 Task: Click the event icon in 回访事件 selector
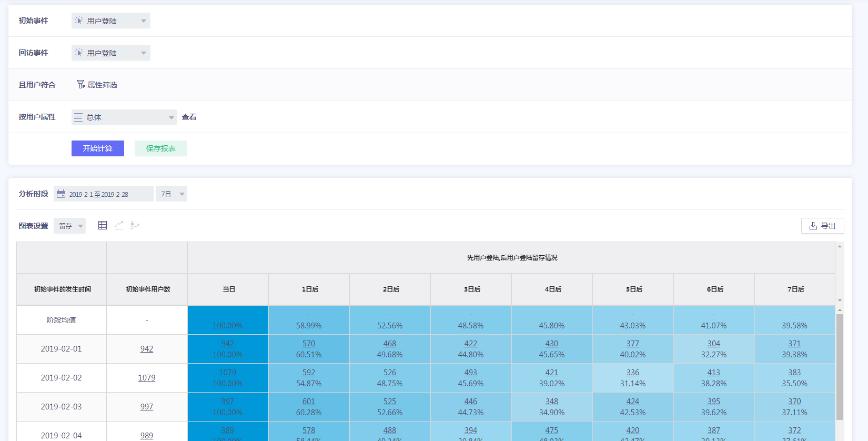[79, 53]
